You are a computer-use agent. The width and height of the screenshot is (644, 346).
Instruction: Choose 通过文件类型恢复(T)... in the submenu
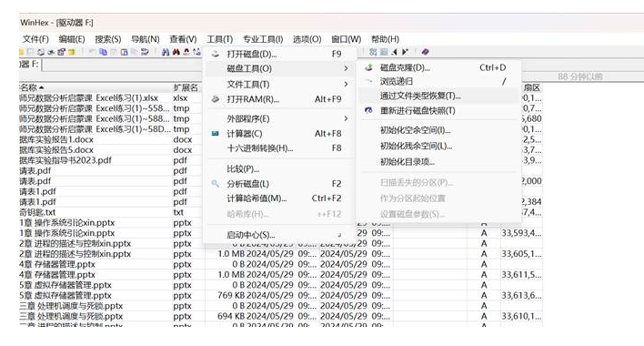click(x=438, y=96)
